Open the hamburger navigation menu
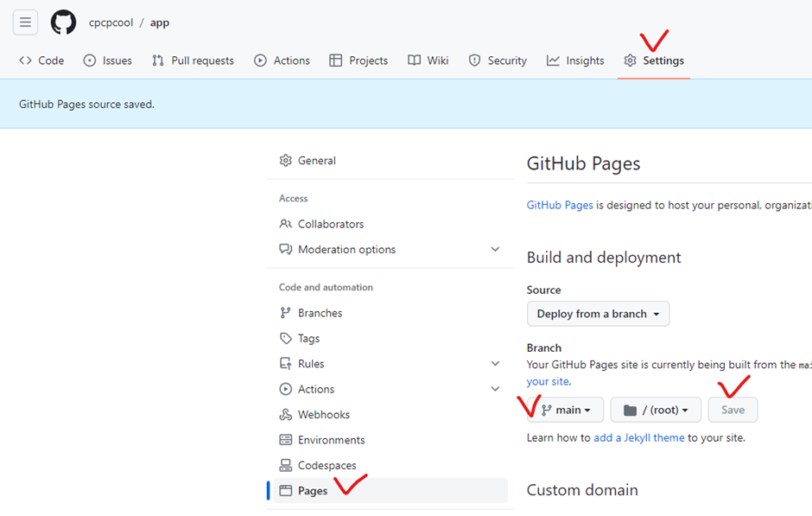This screenshot has width=812, height=516. (25, 22)
